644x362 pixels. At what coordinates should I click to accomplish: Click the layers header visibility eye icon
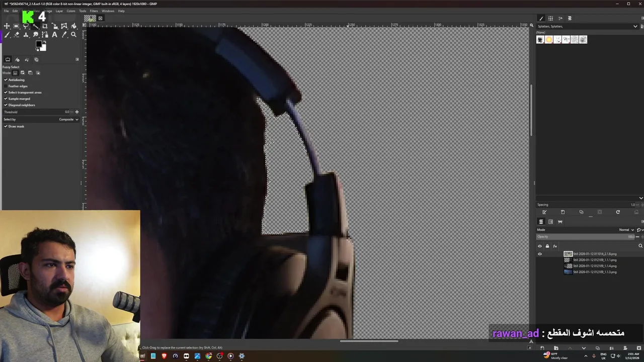click(540, 246)
